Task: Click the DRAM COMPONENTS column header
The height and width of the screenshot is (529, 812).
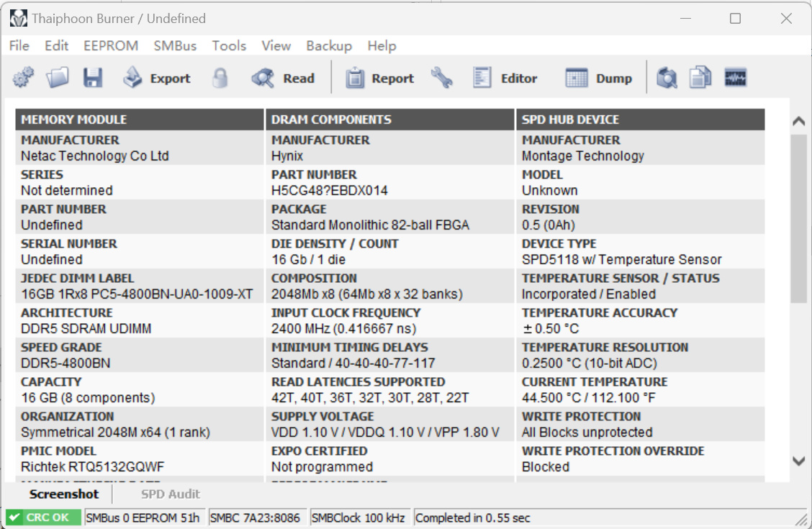Action: point(390,119)
